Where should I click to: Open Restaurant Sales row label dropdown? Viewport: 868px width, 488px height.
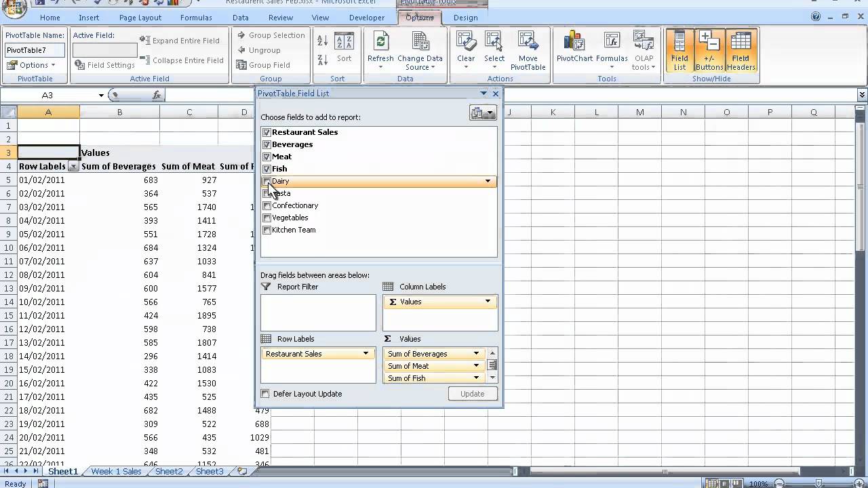[x=366, y=354]
